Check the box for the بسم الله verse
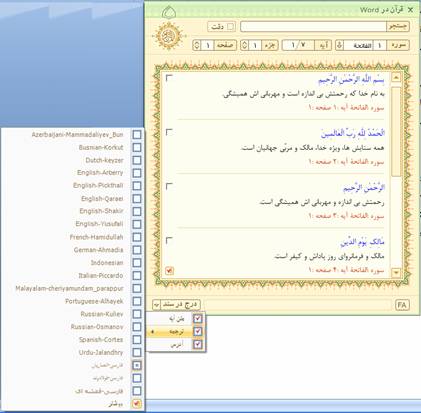This screenshot has width=421, height=413. [169, 78]
